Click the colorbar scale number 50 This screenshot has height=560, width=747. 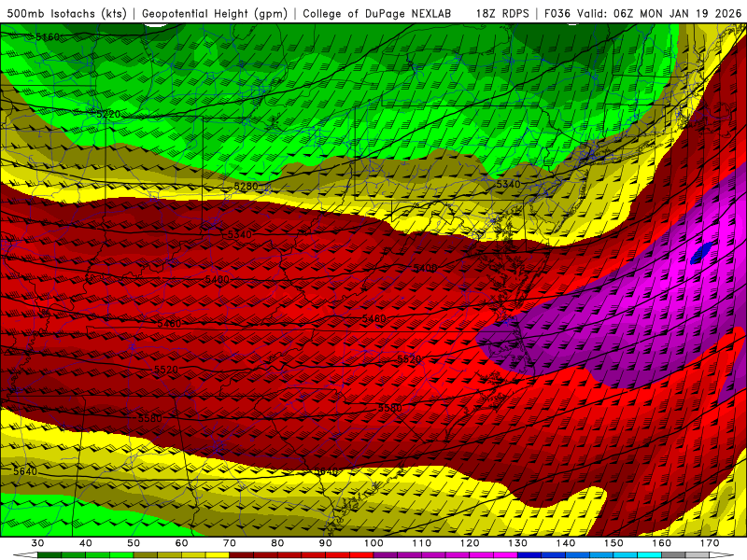pos(134,543)
